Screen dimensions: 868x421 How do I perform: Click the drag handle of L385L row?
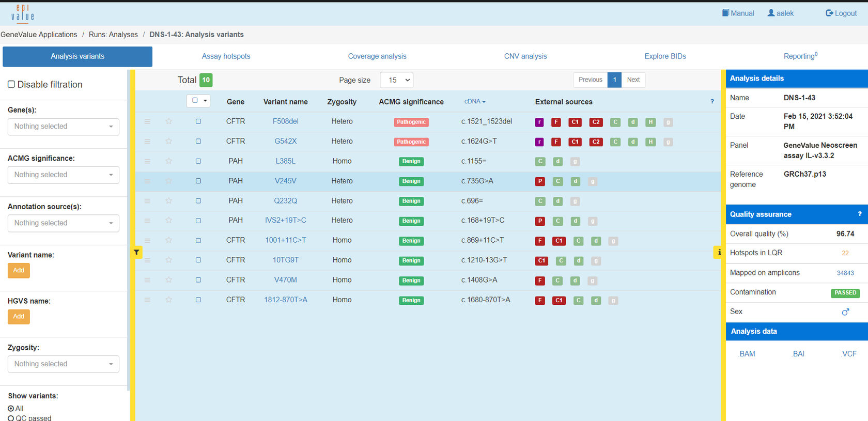147,161
